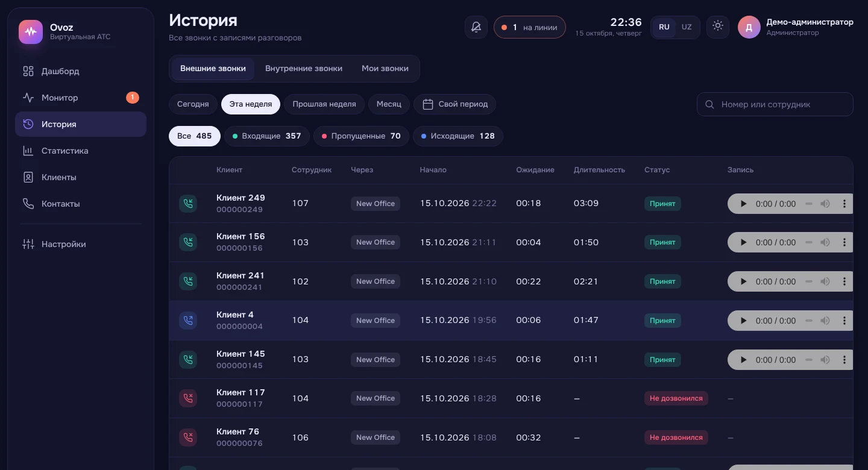Select Все 485 calls filter
Image resolution: width=868 pixels, height=470 pixels.
(195, 136)
